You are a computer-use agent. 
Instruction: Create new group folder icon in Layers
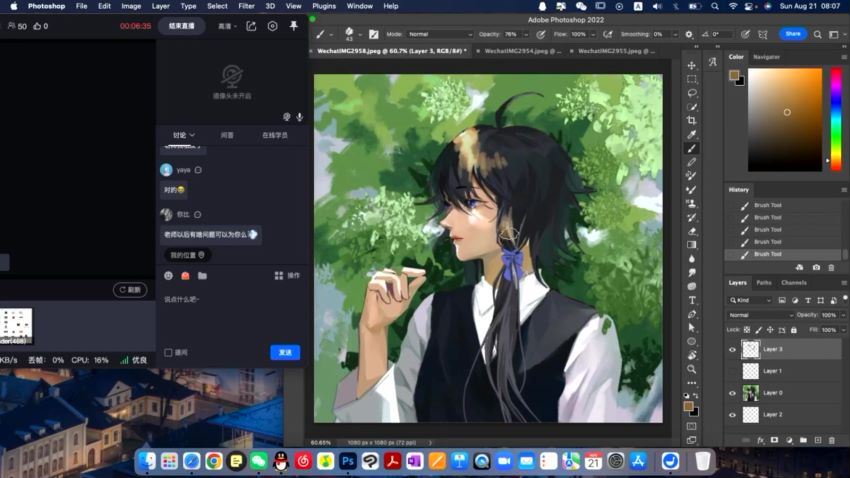(x=803, y=441)
